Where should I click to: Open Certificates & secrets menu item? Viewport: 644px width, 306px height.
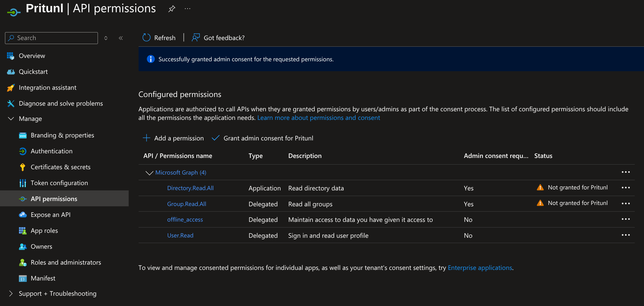coord(61,167)
